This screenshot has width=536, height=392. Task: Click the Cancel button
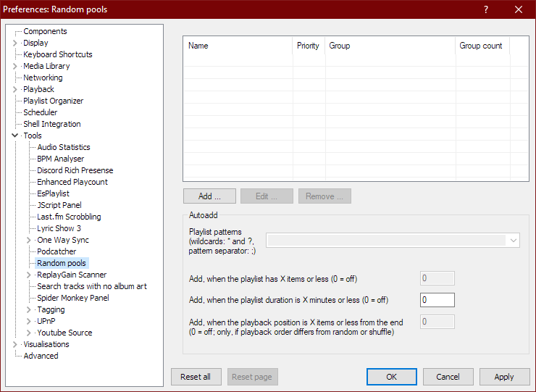point(448,377)
